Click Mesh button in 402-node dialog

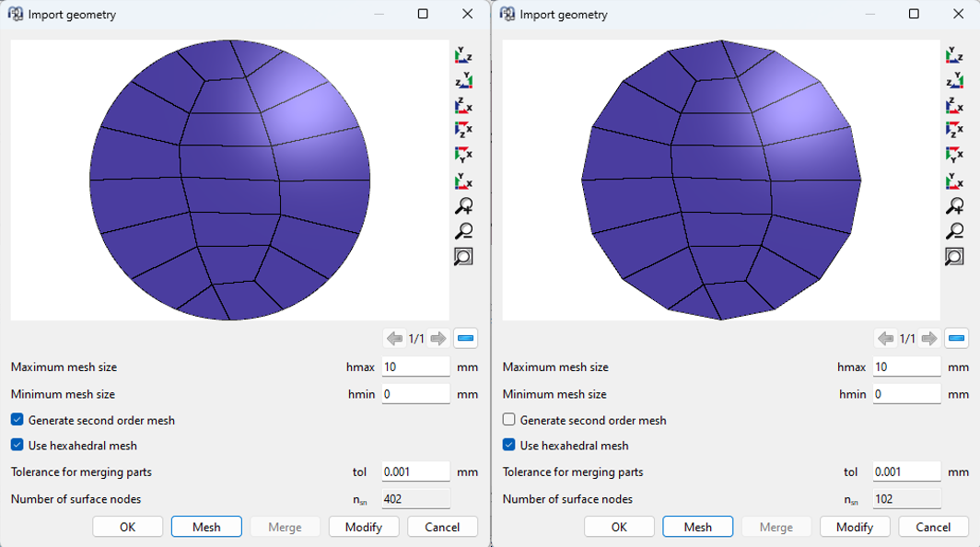click(206, 527)
